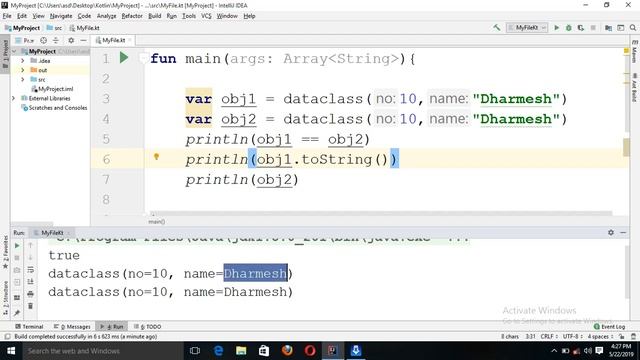Toggle the 4: Run tool window button
The width and height of the screenshot is (640, 360).
111,327
